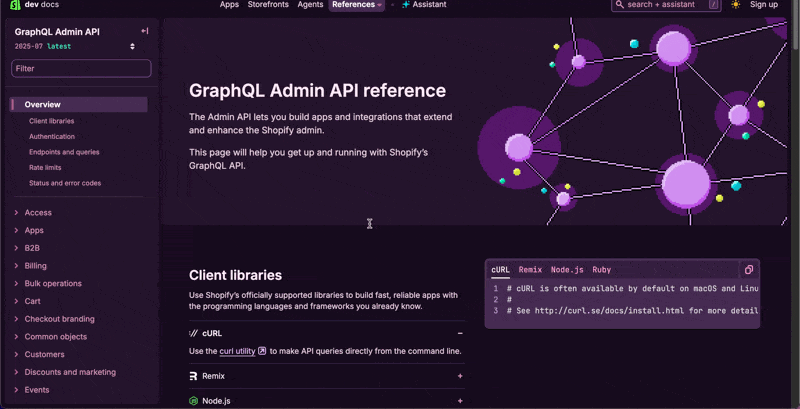
Task: Click the cURL slashes icon
Action: (x=193, y=334)
